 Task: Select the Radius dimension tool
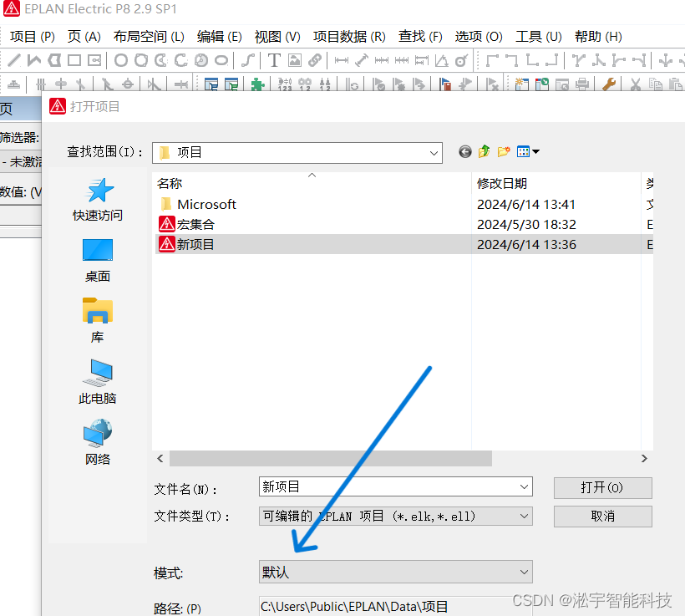(x=462, y=60)
